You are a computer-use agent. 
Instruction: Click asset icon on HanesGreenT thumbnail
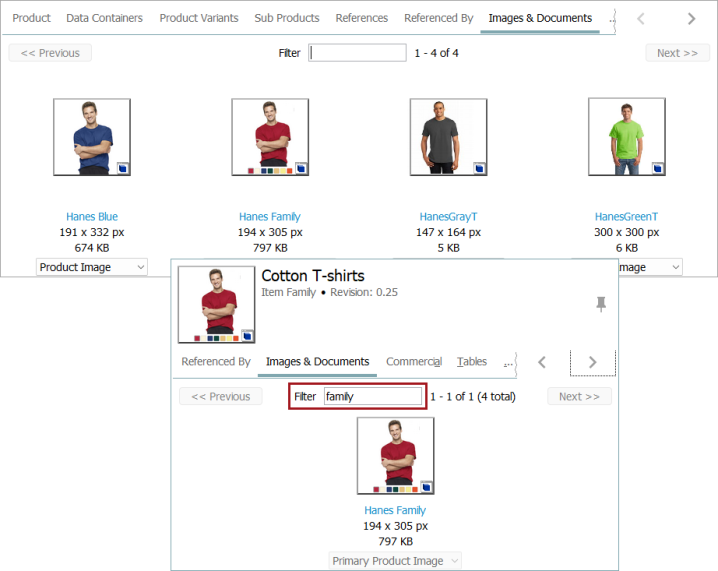pyautogui.click(x=658, y=169)
